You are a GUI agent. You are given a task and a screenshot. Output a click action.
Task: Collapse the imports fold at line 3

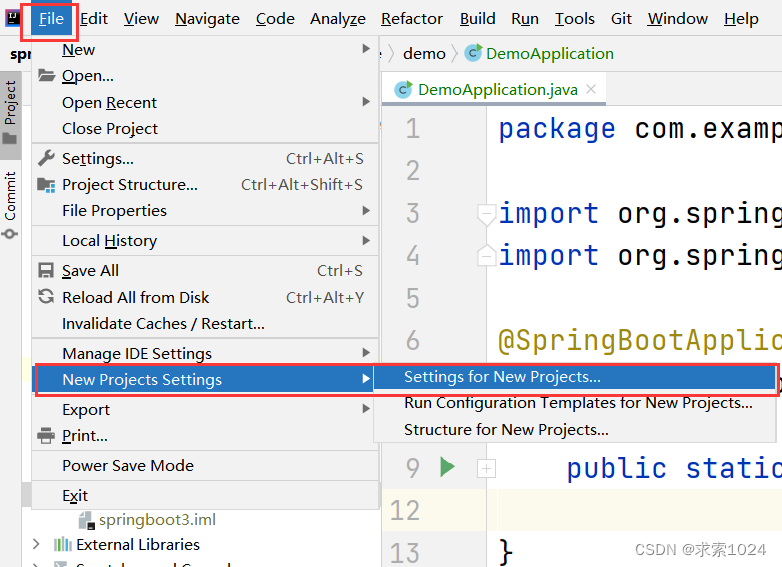pos(486,214)
